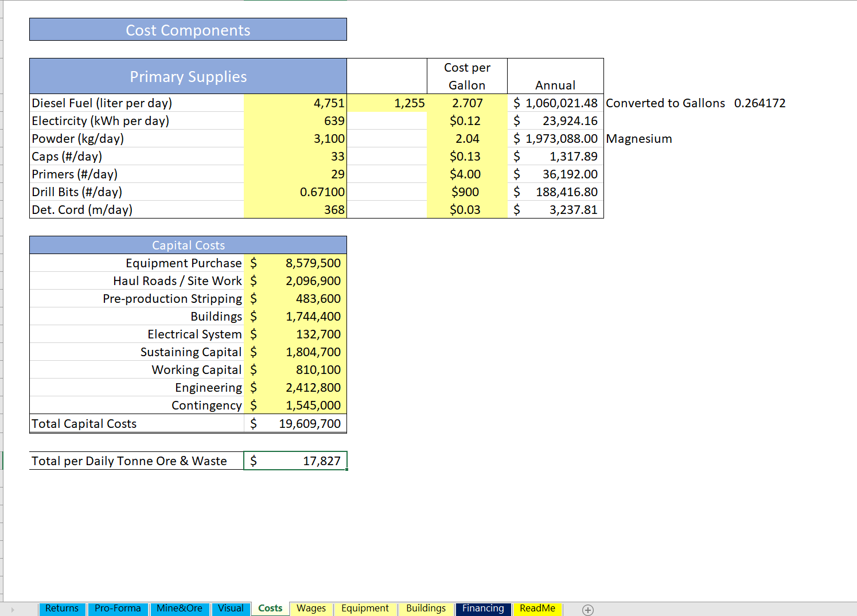
Task: Select the Magnesium note cell
Action: [639, 138]
